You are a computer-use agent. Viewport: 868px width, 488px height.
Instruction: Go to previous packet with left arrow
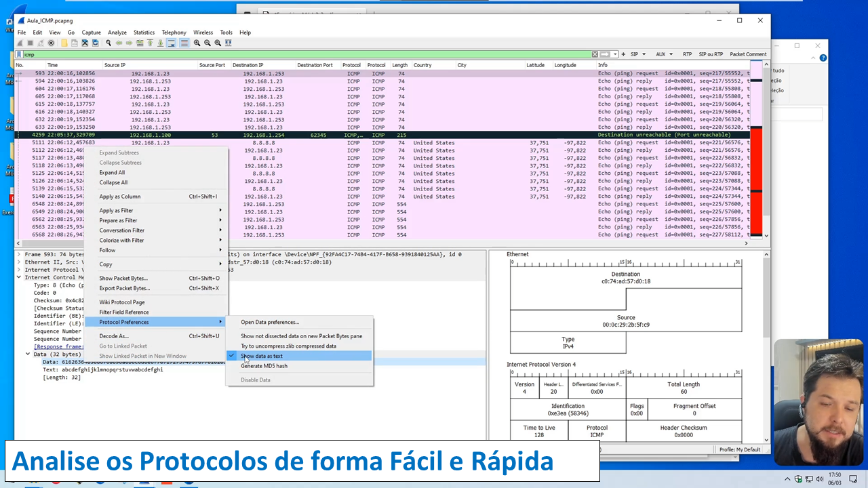click(x=119, y=43)
